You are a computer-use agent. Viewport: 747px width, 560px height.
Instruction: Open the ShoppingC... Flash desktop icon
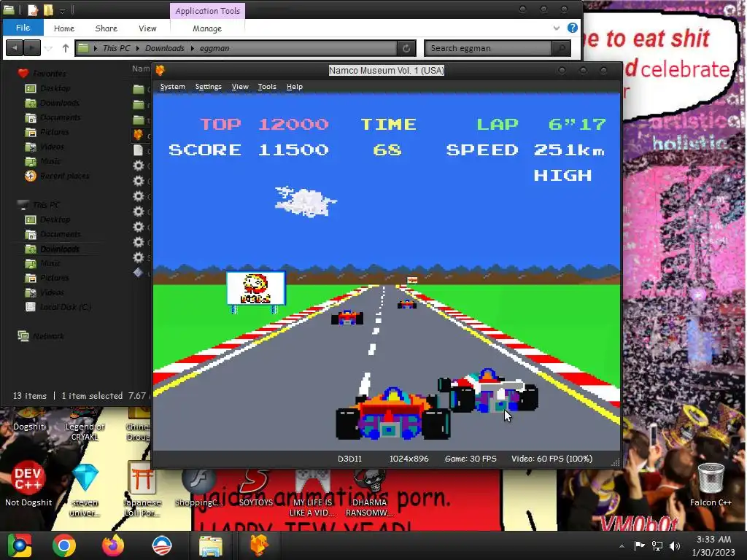pos(198,488)
